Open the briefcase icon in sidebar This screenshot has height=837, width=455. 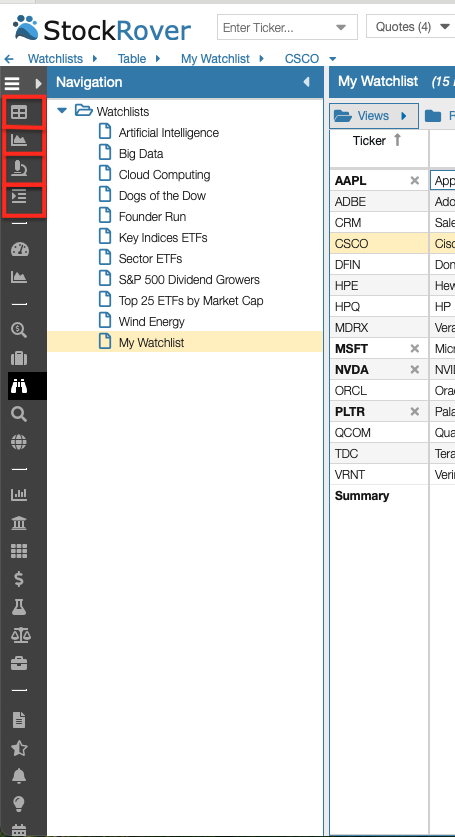pos(19,664)
